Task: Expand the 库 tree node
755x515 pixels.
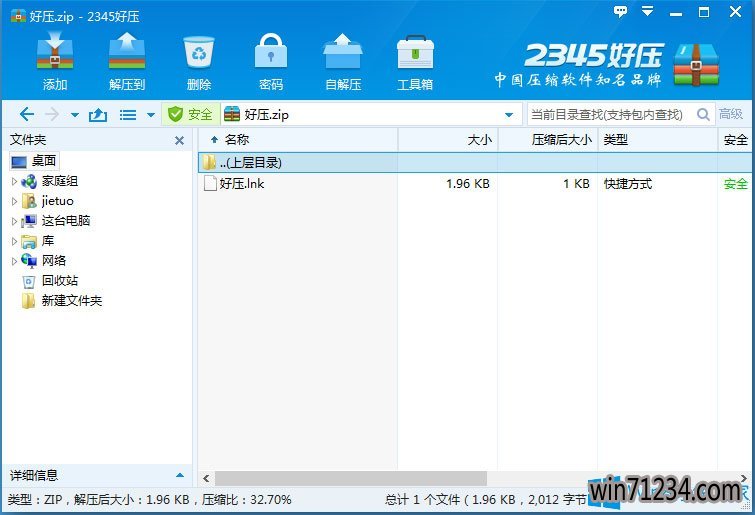Action: pyautogui.click(x=14, y=241)
